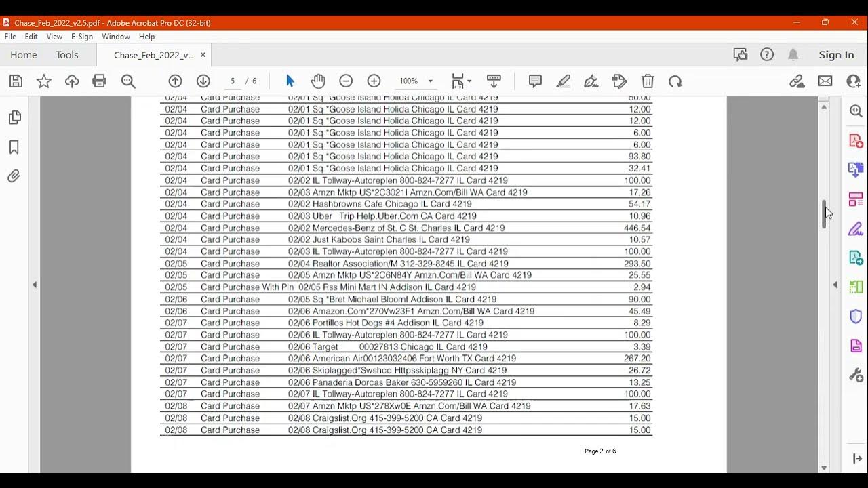868x488 pixels.
Task: Select the Hand pan tool
Action: coord(318,81)
